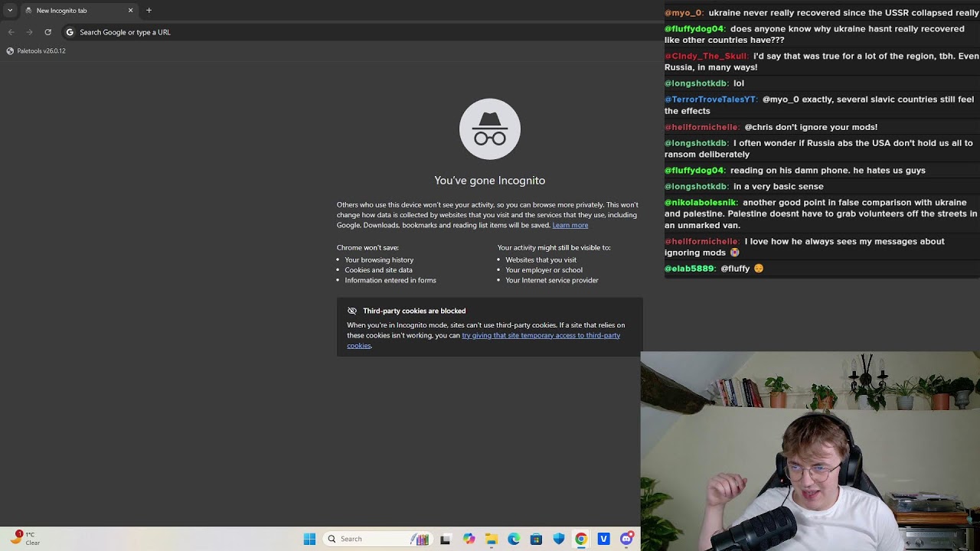Open Task View from the taskbar
The width and height of the screenshot is (980, 551).
[446, 539]
